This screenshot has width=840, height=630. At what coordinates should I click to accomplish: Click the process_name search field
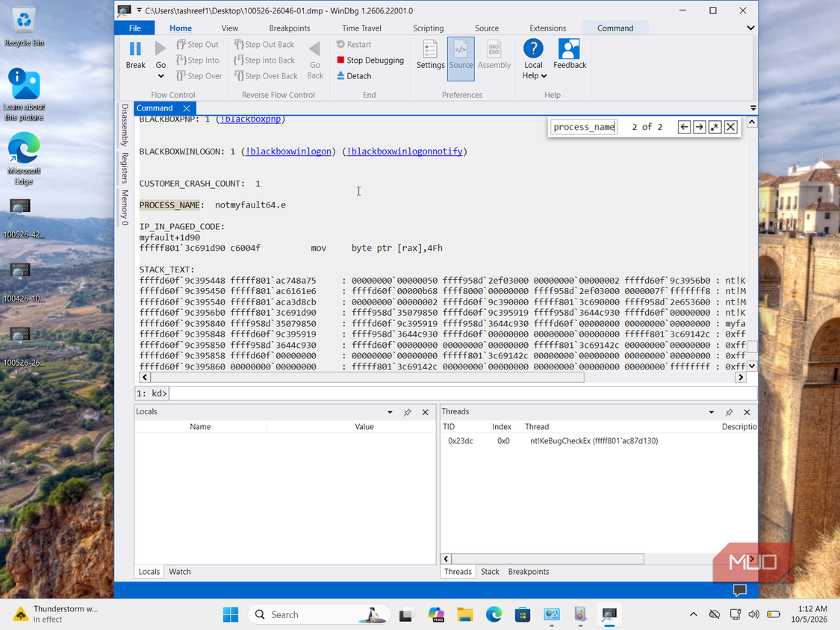(x=584, y=127)
